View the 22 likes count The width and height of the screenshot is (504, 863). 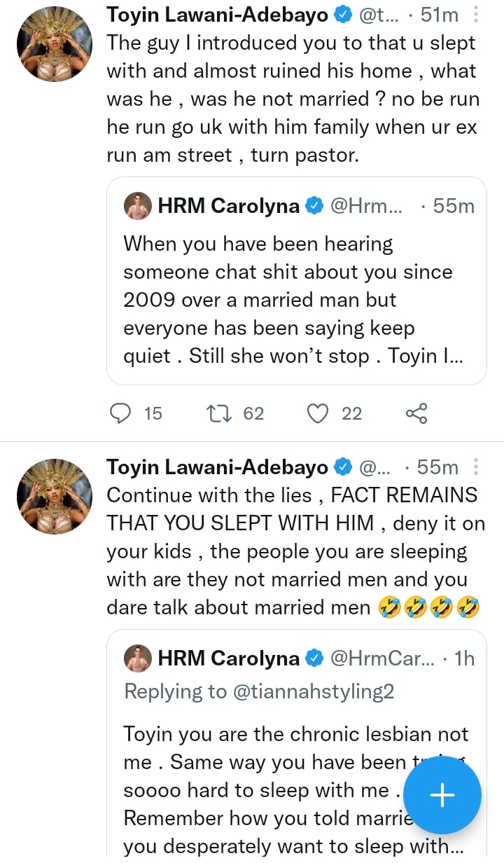click(351, 413)
